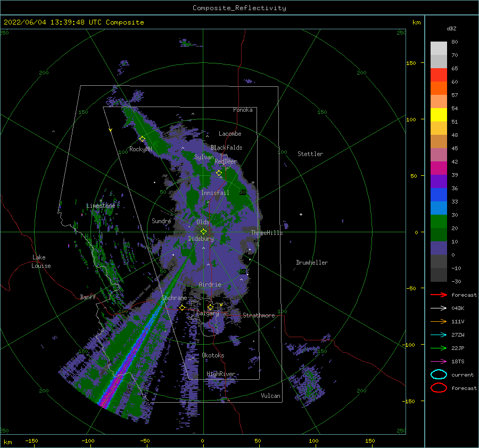Click the Banff label on the map
The width and height of the screenshot is (479, 448).
[x=88, y=297]
